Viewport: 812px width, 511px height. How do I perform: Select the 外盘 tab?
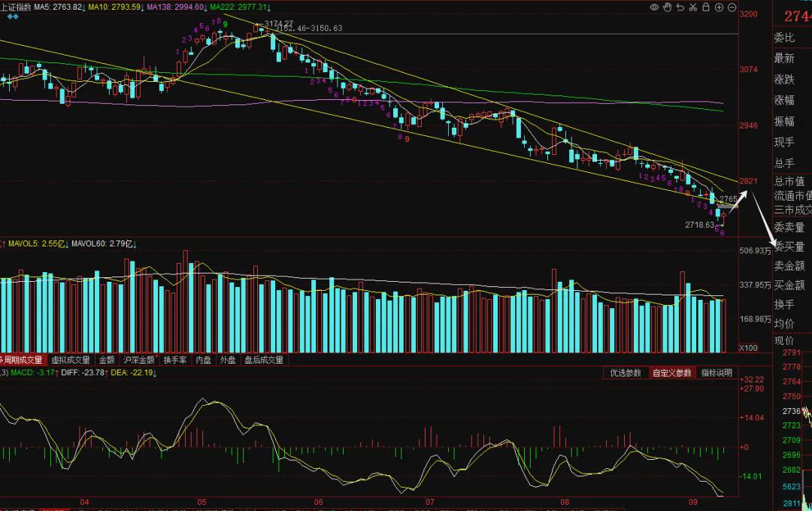coord(228,359)
